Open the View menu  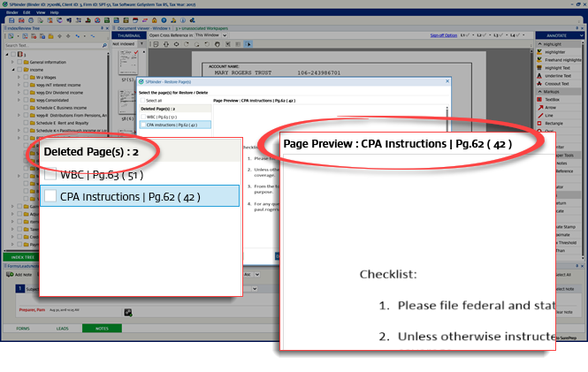pyautogui.click(x=41, y=12)
